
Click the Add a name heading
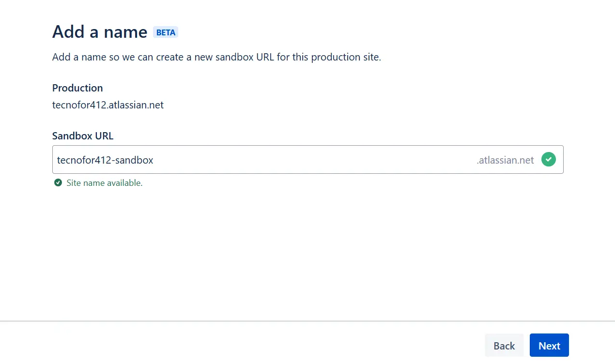100,31
